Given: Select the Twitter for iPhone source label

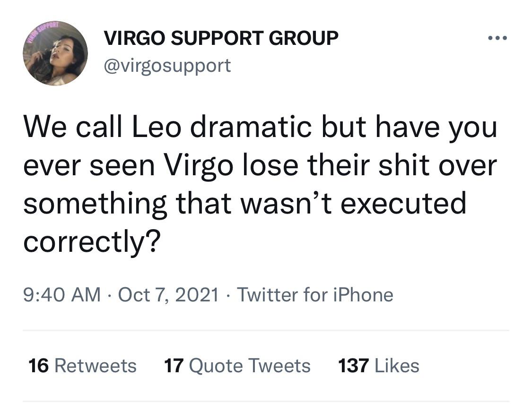Looking at the screenshot, I should coord(314,294).
